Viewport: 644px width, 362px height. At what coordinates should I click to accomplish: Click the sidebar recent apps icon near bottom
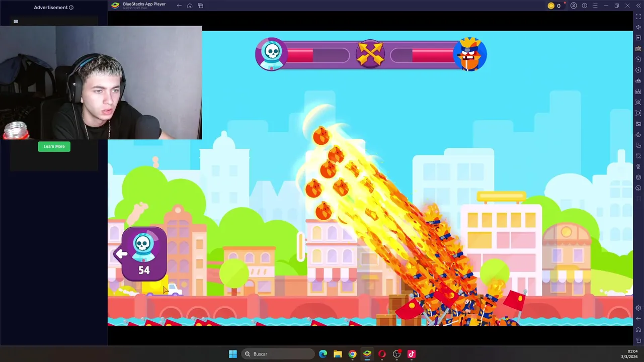click(638, 340)
